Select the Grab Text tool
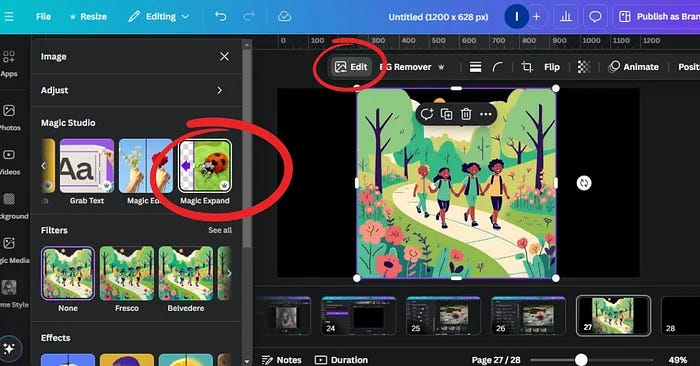Screen dimensions: 700x366 pos(87,172)
